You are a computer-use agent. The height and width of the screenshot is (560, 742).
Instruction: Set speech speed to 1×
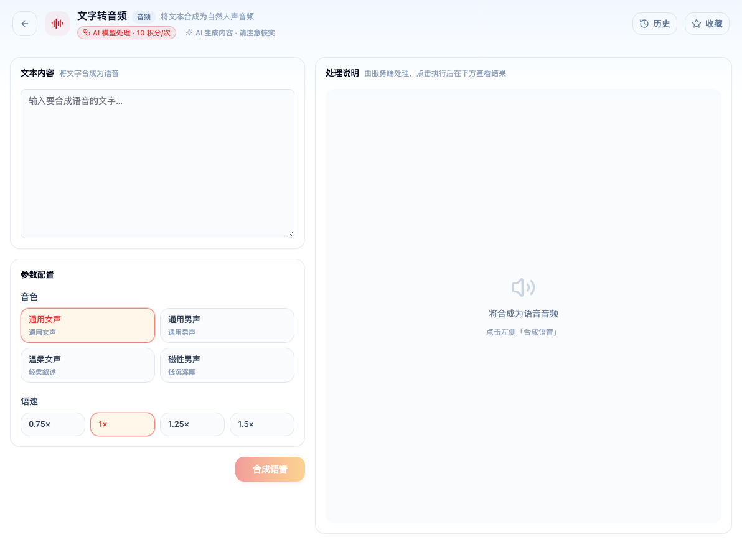point(123,424)
